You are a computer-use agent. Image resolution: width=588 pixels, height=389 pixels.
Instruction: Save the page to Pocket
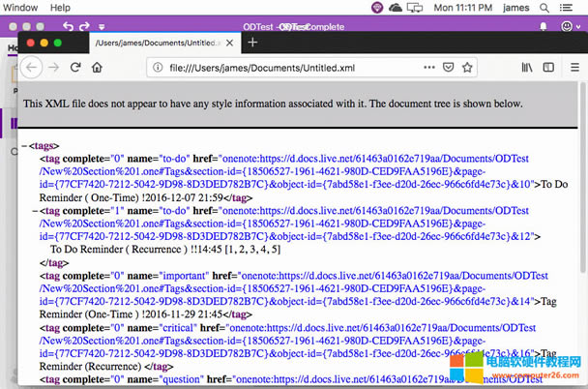pos(447,67)
